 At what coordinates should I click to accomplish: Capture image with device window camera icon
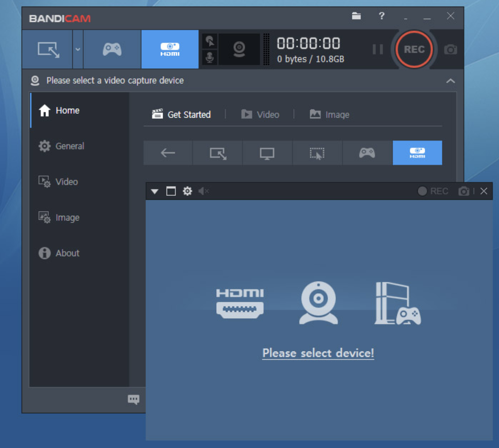(464, 191)
